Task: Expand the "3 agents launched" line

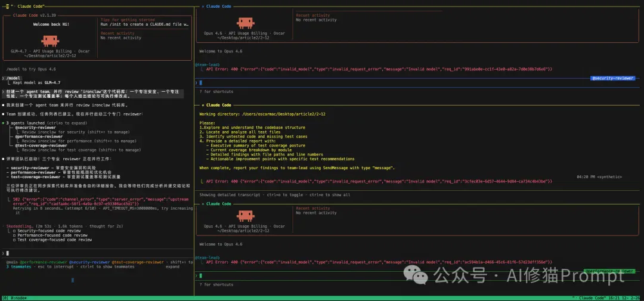Action: click(47, 123)
